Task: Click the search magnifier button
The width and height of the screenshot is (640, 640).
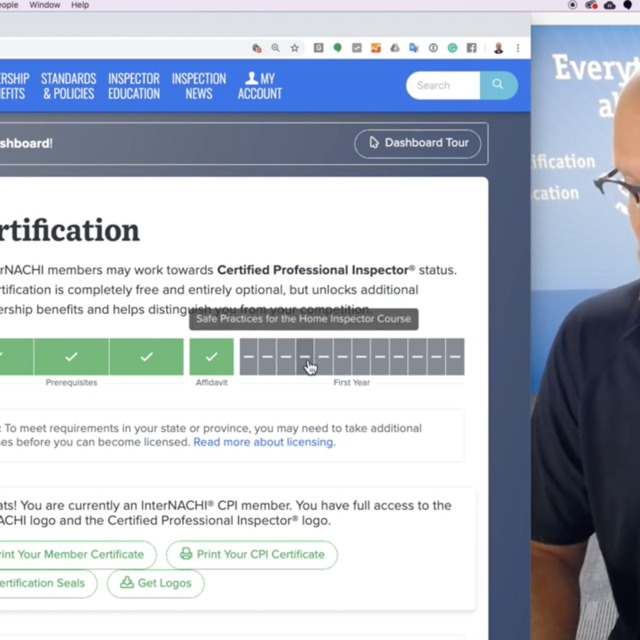Action: [498, 85]
